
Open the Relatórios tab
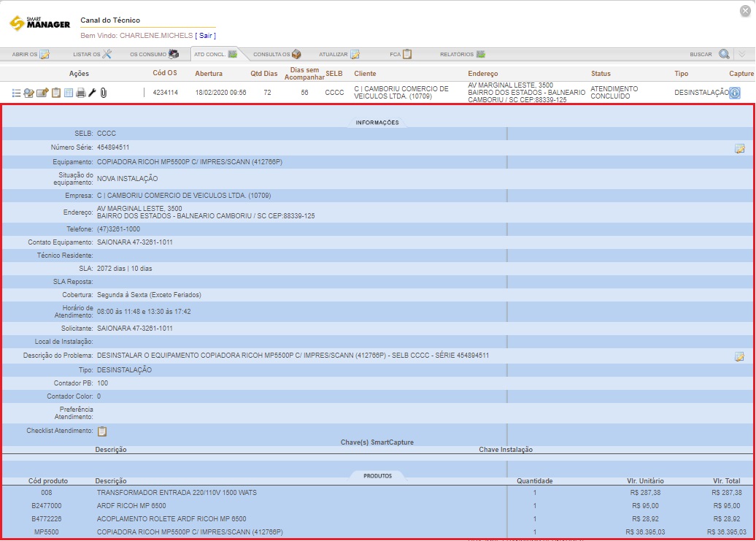(463, 55)
